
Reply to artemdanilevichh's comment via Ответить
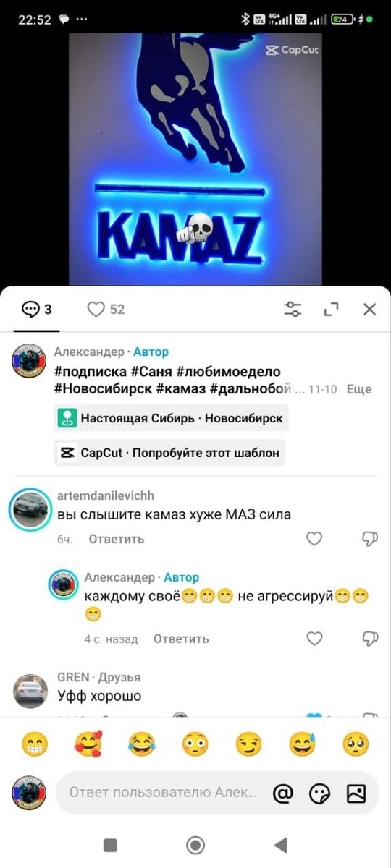[x=117, y=539]
